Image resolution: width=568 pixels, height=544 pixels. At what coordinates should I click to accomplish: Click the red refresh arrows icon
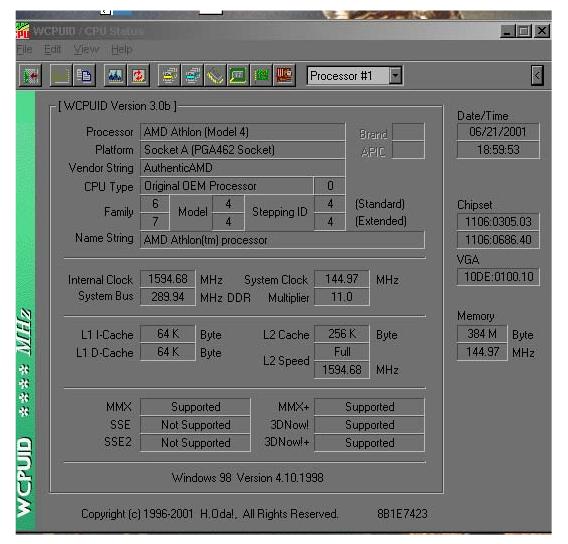coord(138,76)
